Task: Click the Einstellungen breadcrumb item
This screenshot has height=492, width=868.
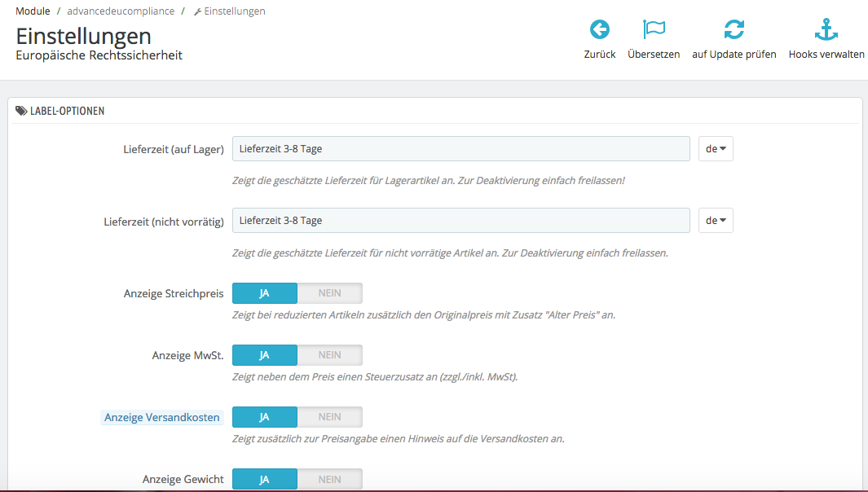Action: 234,11
